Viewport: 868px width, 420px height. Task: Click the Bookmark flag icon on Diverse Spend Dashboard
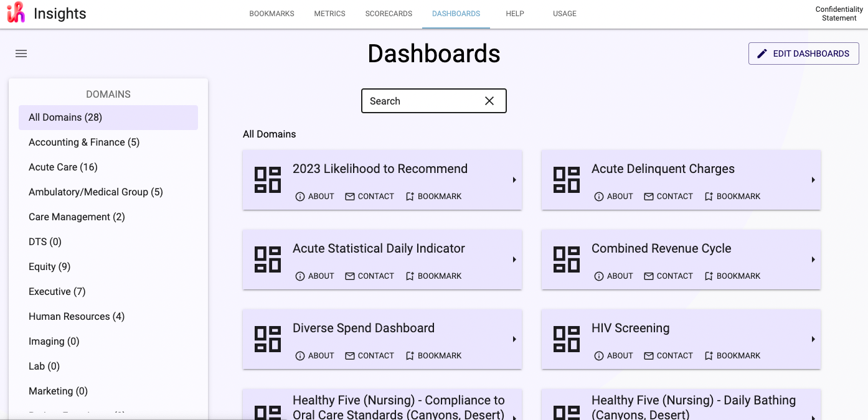pyautogui.click(x=409, y=355)
